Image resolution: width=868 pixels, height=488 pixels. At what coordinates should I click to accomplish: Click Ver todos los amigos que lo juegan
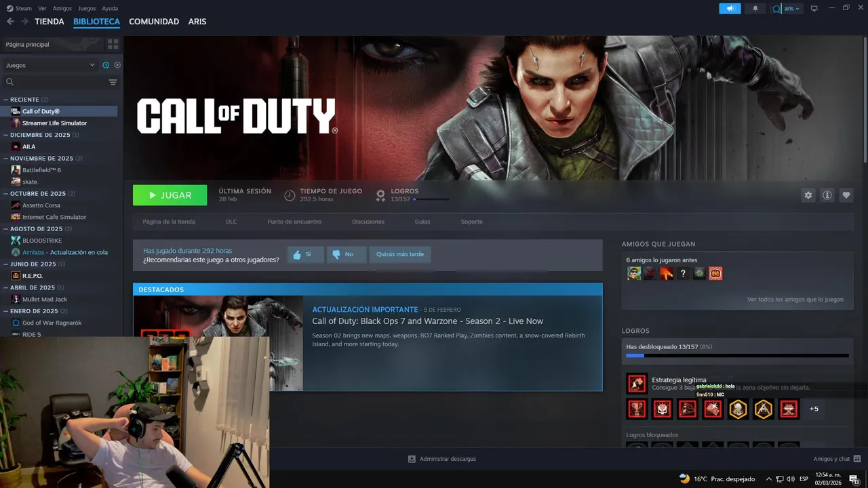pyautogui.click(x=795, y=300)
